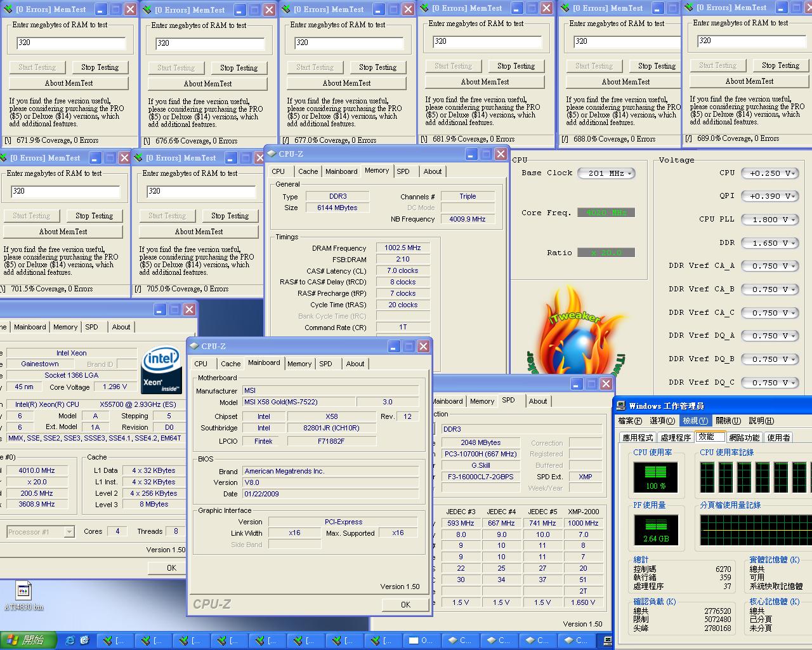Viewport: 812px width, 650px height.
Task: Click DRAM Frequency value 1002.5 MHz
Action: click(x=403, y=248)
